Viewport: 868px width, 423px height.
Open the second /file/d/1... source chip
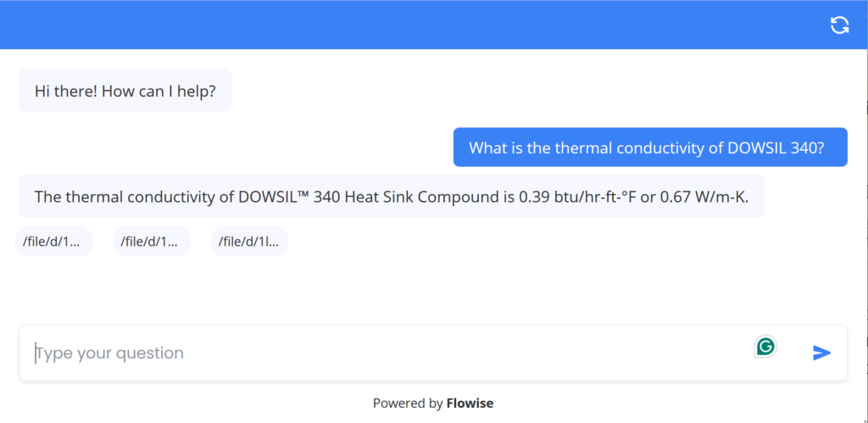151,242
